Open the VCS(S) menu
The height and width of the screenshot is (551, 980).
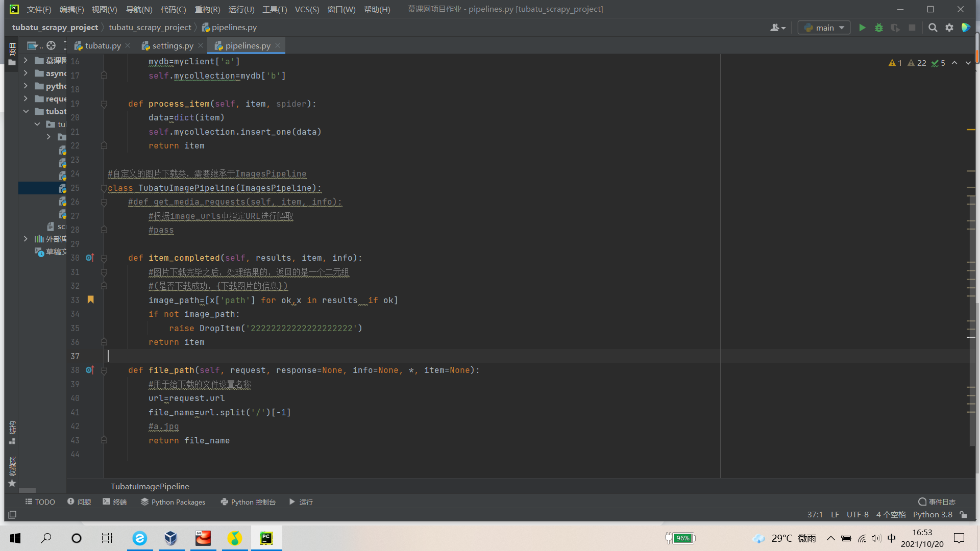[x=307, y=9]
